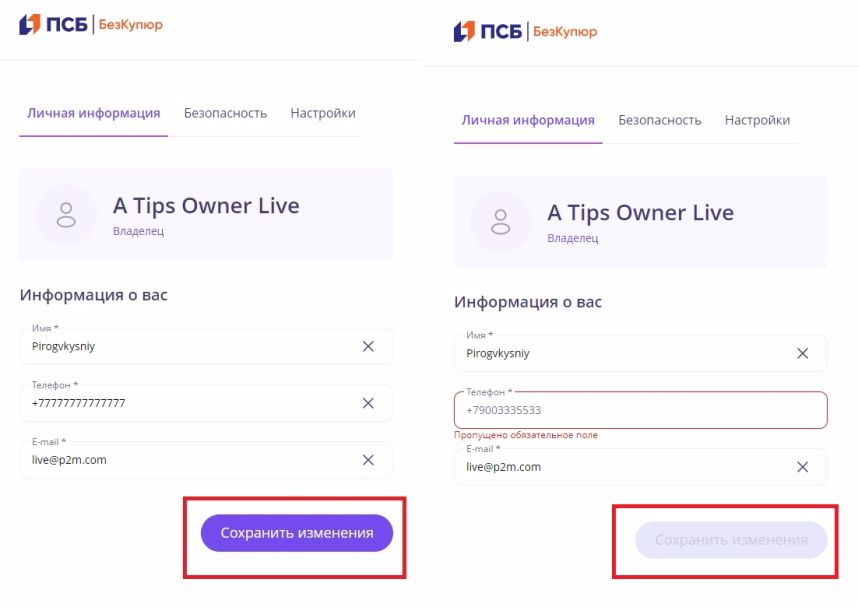Select Личная информация tab in right panel
This screenshot has height=607, width=858.
(x=528, y=120)
